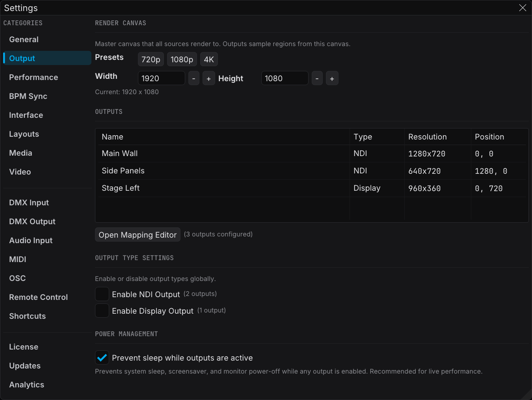Select the Stage Left output row

(312, 188)
